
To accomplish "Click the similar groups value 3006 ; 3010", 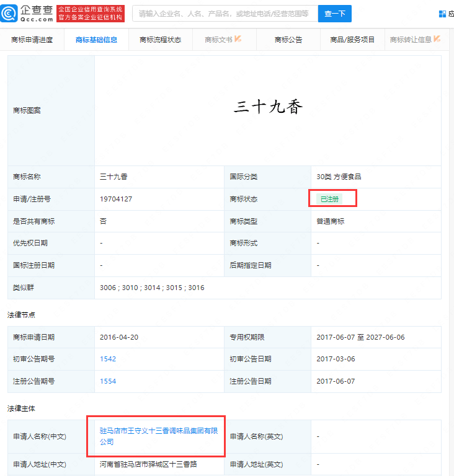I will (152, 288).
